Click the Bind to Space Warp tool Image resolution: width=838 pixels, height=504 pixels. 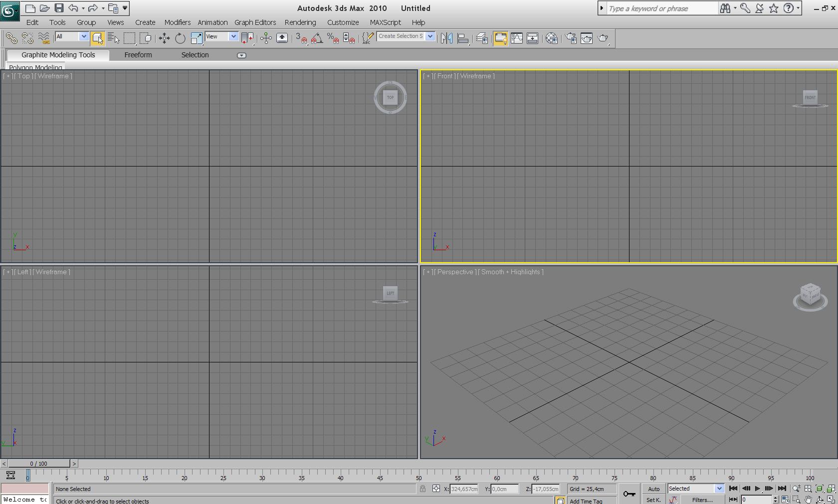pos(44,38)
